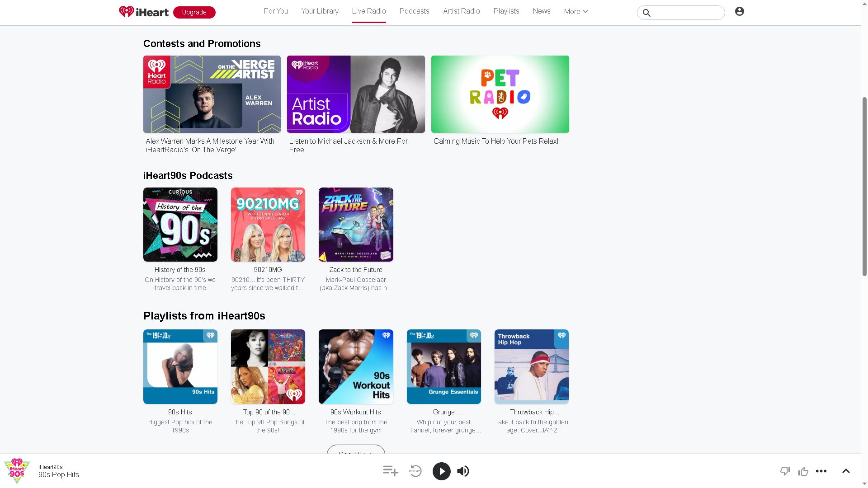Open the Pet Radio promotion thumbnail
Viewport: 868px width, 488px height.
coord(500,94)
